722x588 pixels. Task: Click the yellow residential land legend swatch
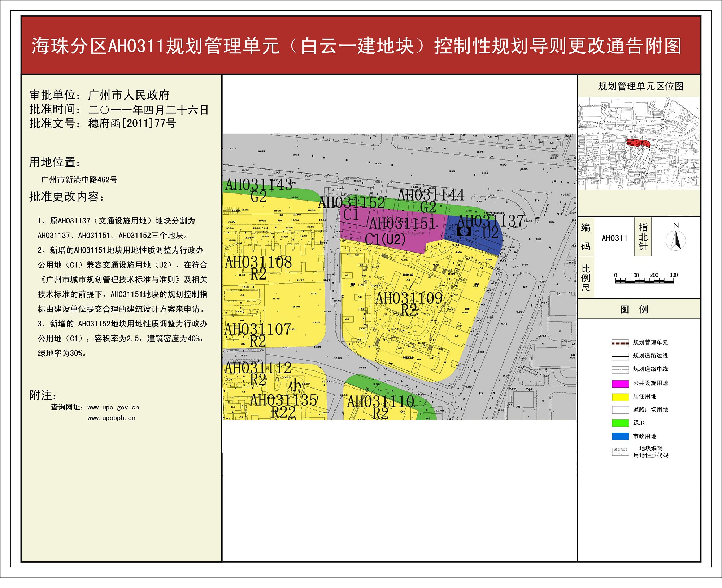620,397
